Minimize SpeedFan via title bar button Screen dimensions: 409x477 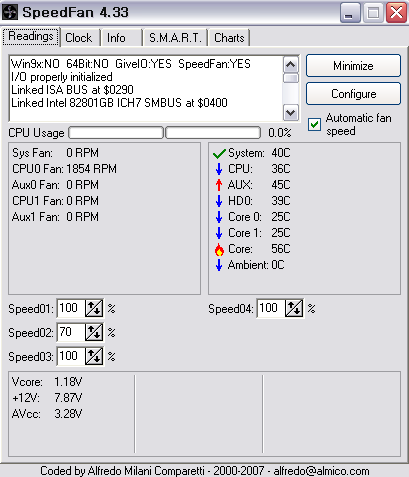pyautogui.click(x=350, y=13)
